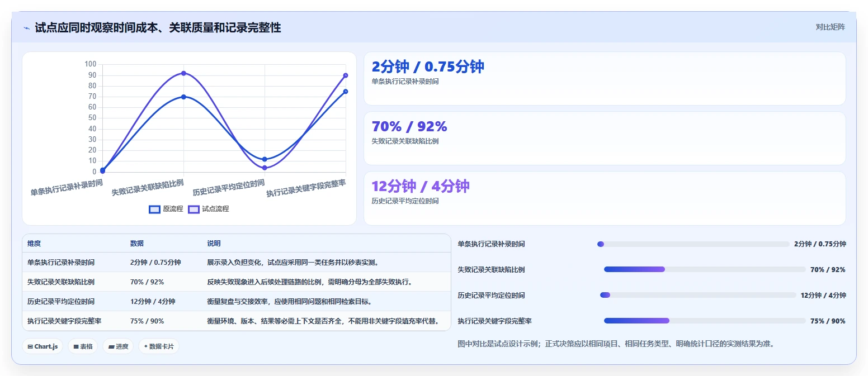This screenshot has width=868, height=376.
Task: Click the 原流程 point for 历史记录平均定位时间
Action: 265,159
